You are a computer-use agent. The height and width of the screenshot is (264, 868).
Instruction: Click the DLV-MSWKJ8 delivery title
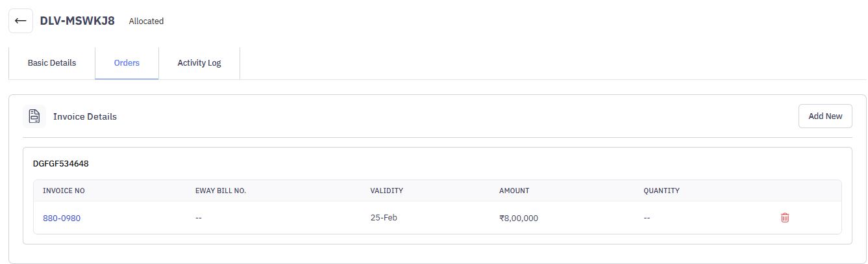pyautogui.click(x=77, y=21)
